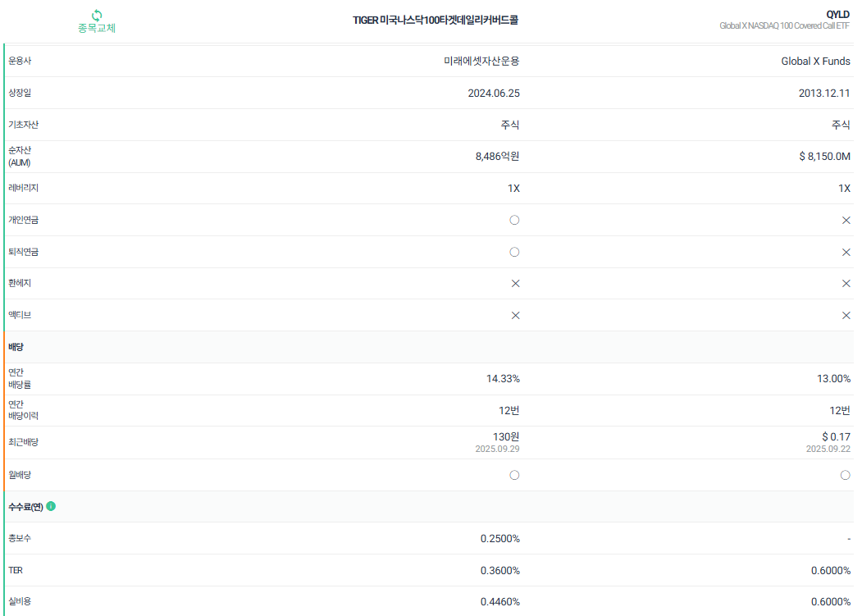This screenshot has width=862, height=616.
Task: Click the 미래에셋자산운용 manager value
Action: (x=481, y=61)
